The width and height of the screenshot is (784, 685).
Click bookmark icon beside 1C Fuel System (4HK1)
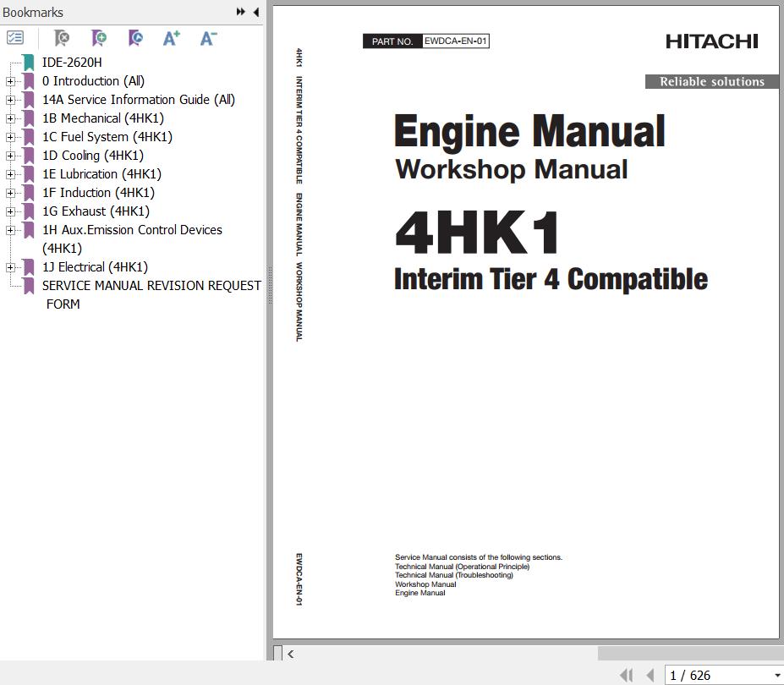[29, 137]
